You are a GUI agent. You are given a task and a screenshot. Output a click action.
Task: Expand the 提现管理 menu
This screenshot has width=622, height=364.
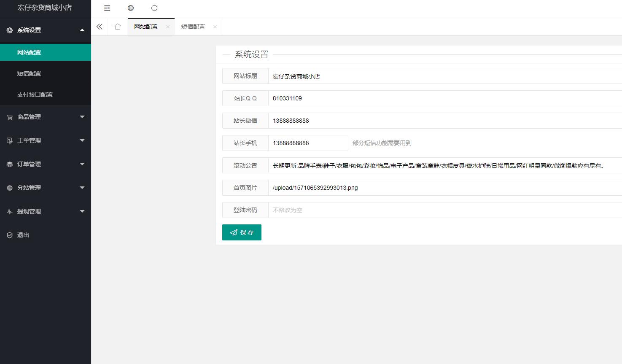(46, 211)
